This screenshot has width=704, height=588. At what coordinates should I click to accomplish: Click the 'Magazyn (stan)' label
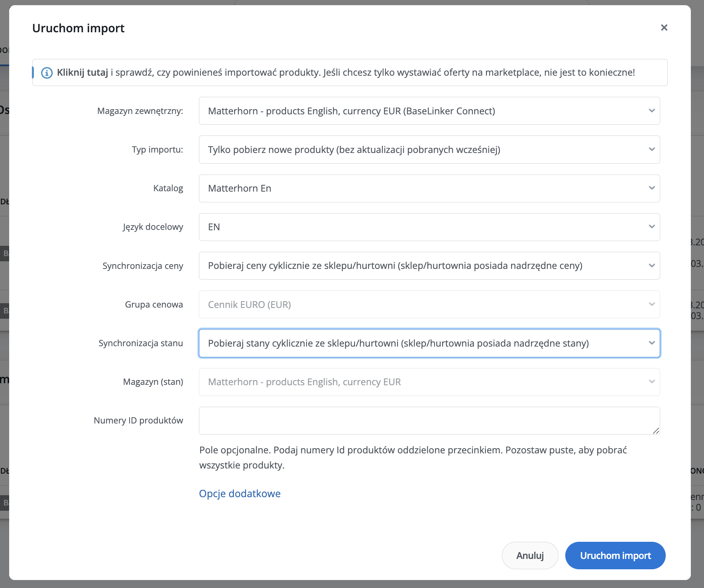tap(153, 382)
